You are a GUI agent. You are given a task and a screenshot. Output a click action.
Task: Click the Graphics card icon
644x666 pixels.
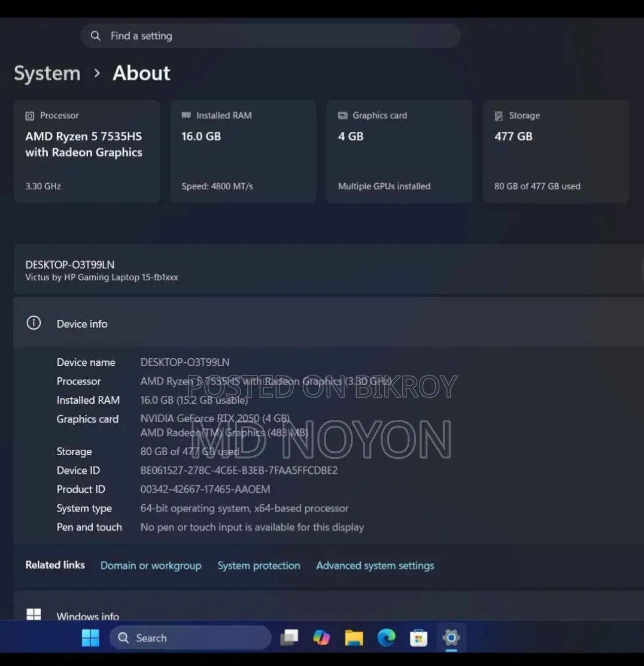342,116
